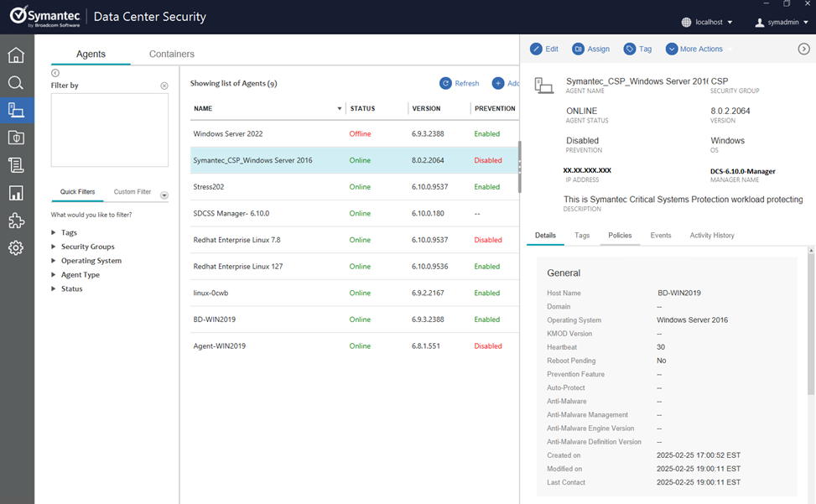Click the agent computer icon in details pane

[x=543, y=86]
